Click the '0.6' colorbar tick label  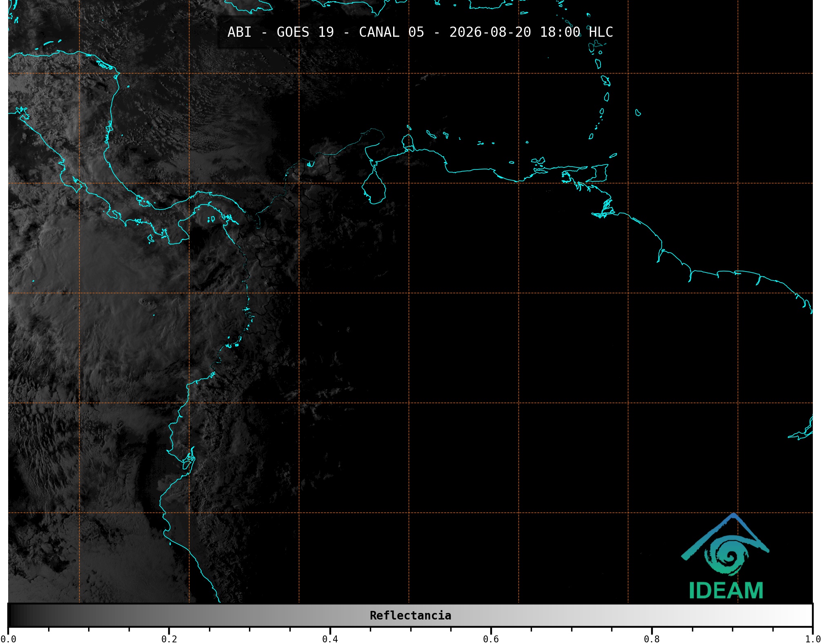tap(491, 639)
